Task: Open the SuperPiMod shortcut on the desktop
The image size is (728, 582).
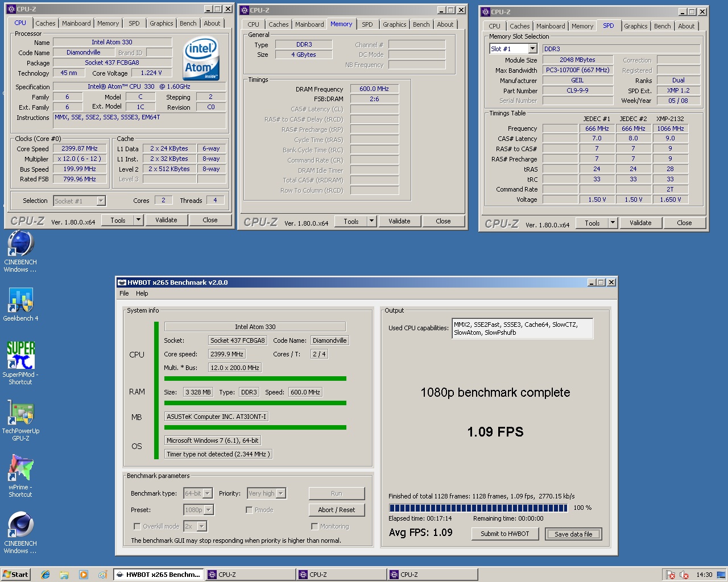Action: click(x=20, y=356)
